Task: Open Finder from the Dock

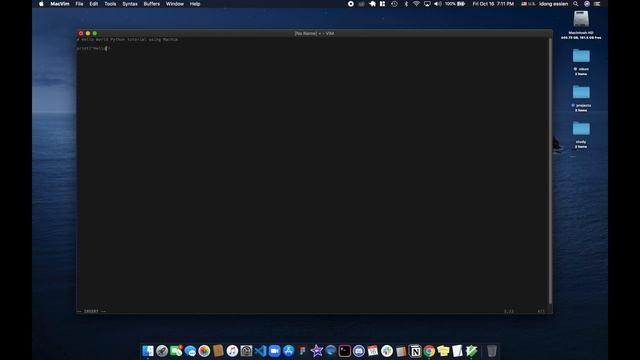Action: coord(148,351)
